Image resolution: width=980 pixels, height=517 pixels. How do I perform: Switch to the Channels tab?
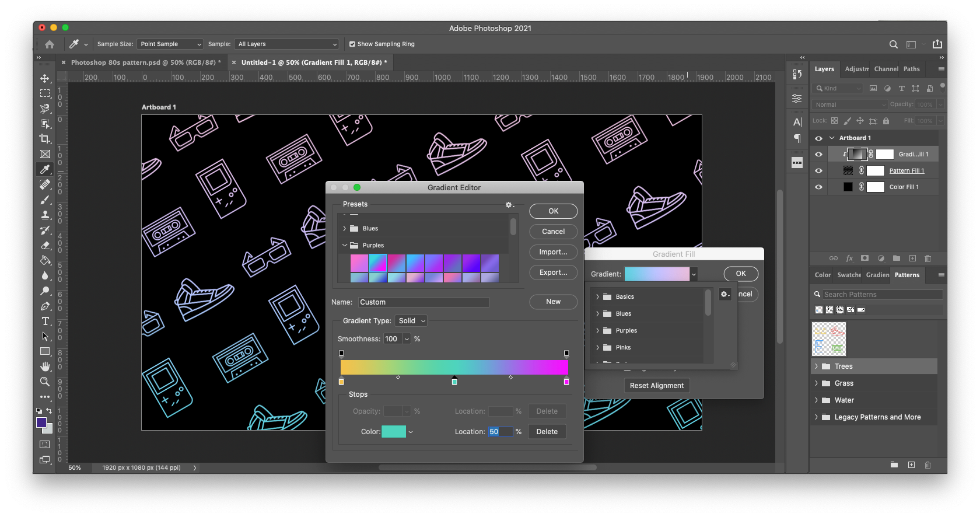(885, 69)
